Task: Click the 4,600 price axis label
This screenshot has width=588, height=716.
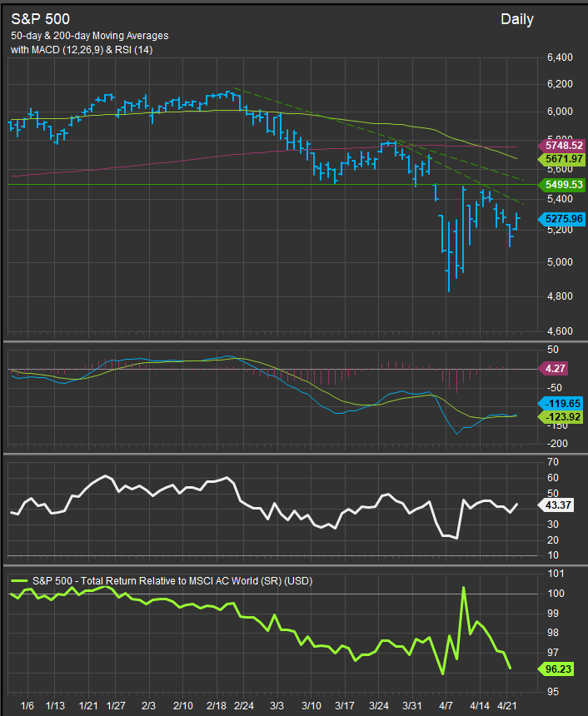Action: pos(560,331)
